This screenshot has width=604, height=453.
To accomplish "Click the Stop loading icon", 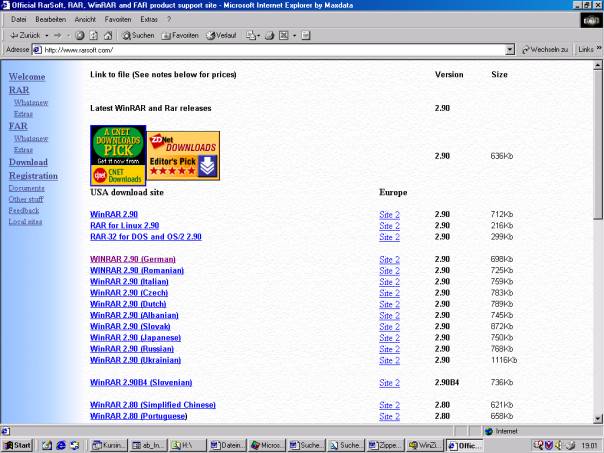I will (x=80, y=35).
